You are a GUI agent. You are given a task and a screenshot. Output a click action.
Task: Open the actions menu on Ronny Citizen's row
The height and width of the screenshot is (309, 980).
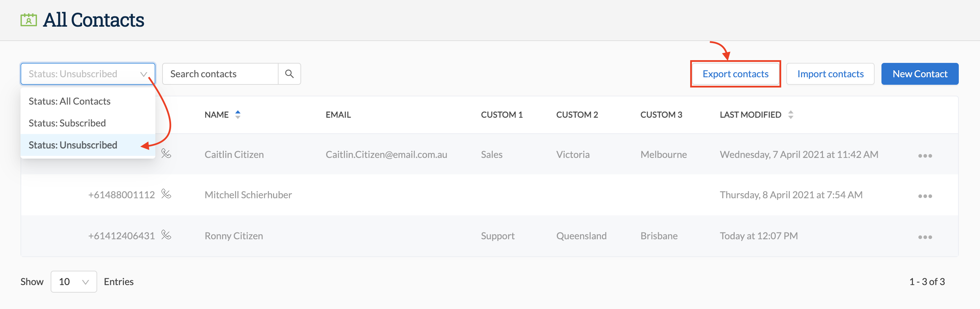pyautogui.click(x=926, y=237)
